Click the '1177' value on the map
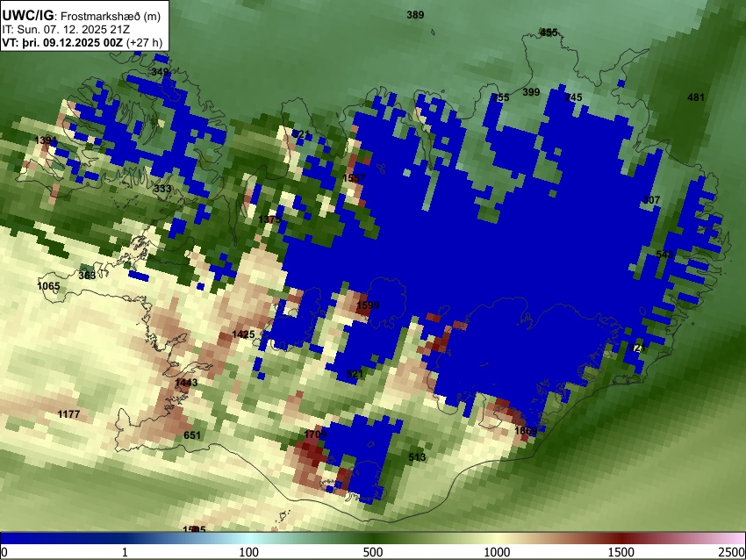The width and height of the screenshot is (746, 560). tap(69, 414)
